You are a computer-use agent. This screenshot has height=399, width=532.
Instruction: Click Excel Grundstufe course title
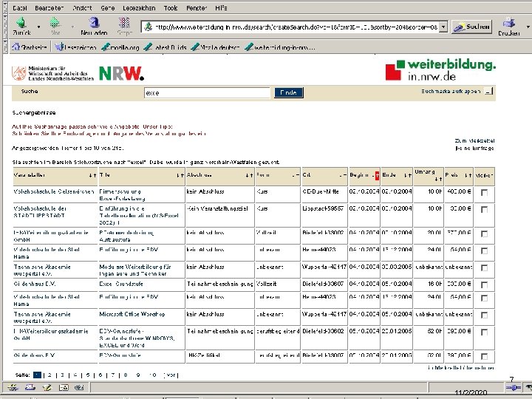tap(121, 284)
